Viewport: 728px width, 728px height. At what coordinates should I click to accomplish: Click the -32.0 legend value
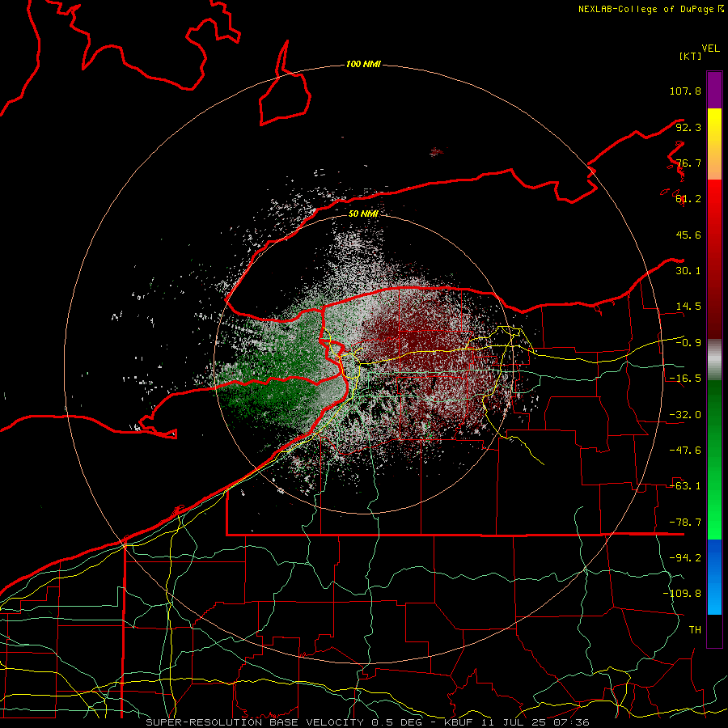click(685, 415)
